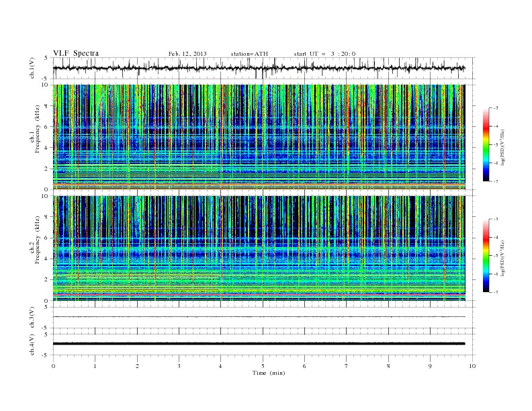Click the 'ch.4(V)' axis label
The image size is (532, 411).
[x=32, y=345]
